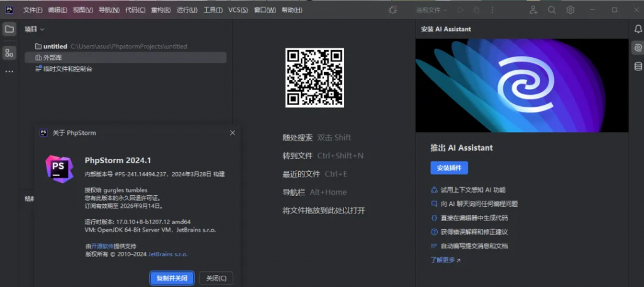This screenshot has height=287, width=644.
Task: Click the PhpStorm logo in About dialog
Action: (x=60, y=169)
